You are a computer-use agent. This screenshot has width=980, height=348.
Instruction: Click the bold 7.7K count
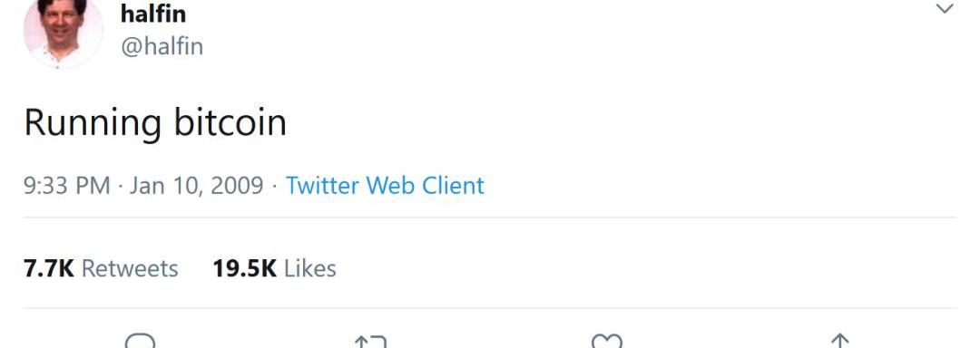pyautogui.click(x=49, y=268)
